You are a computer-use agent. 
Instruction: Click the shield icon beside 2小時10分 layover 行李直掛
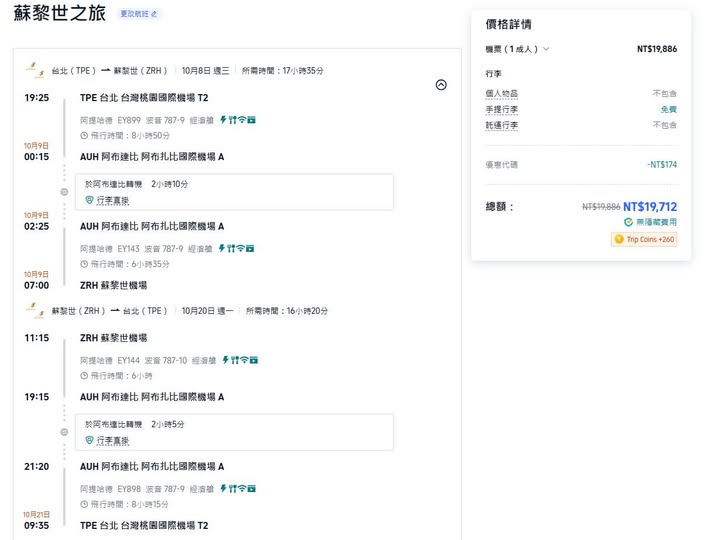(x=89, y=200)
